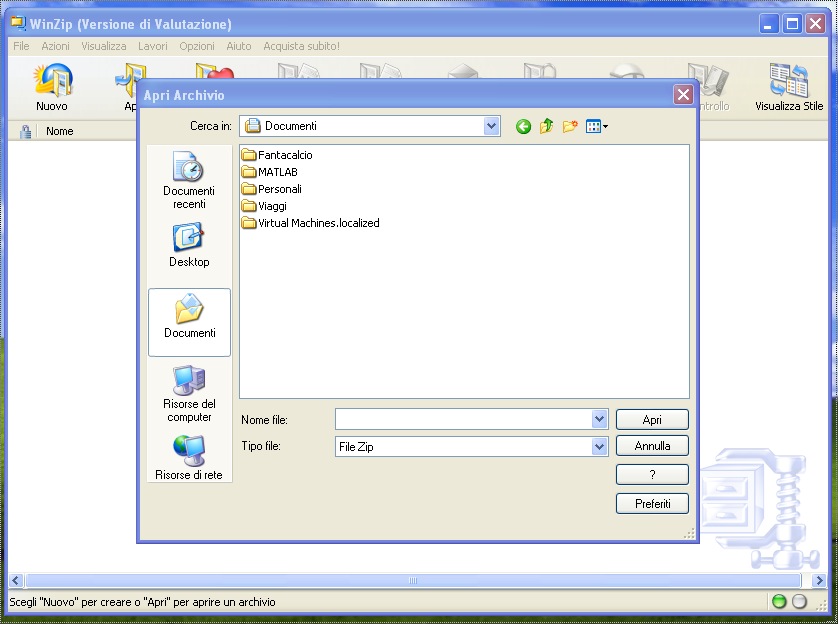Screen dimensions: 838x624
Task: Expand the Tipo file dropdown
Action: tap(599, 447)
